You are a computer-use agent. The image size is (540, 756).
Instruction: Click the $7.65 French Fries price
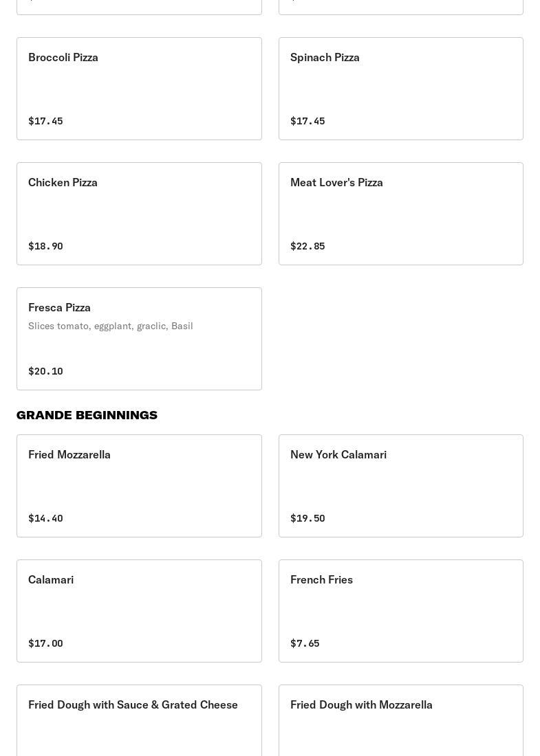tap(305, 643)
